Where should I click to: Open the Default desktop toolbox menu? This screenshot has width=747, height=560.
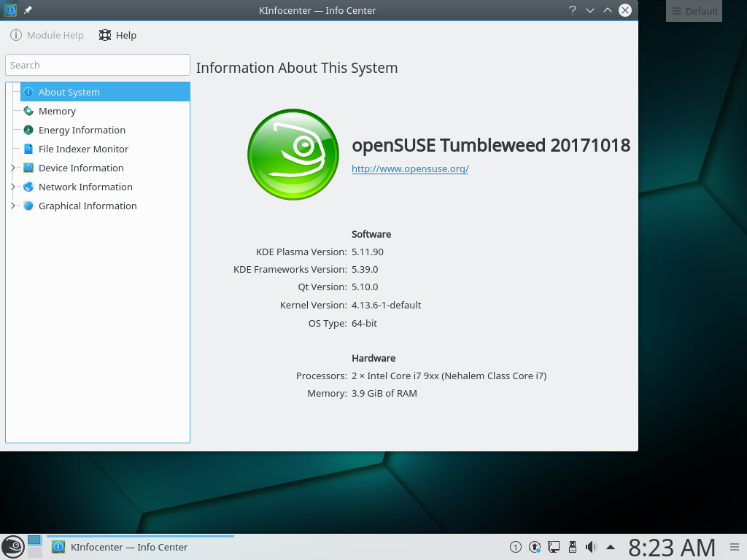pyautogui.click(x=694, y=11)
